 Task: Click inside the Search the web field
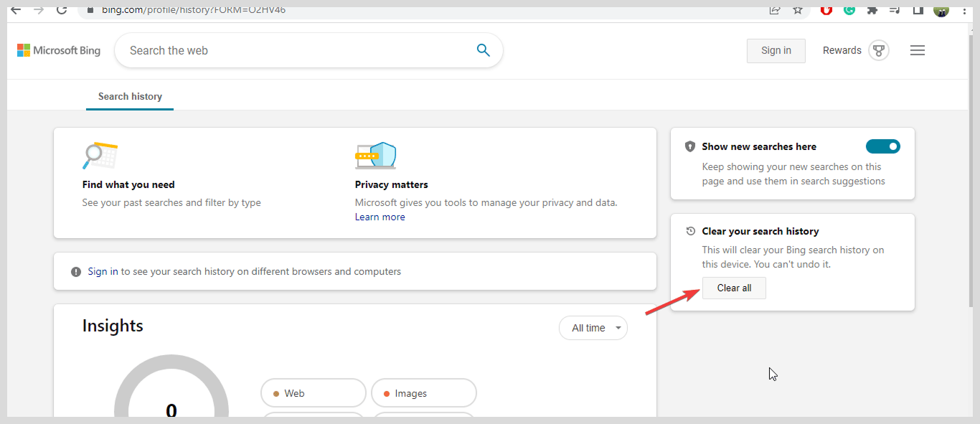pos(287,50)
